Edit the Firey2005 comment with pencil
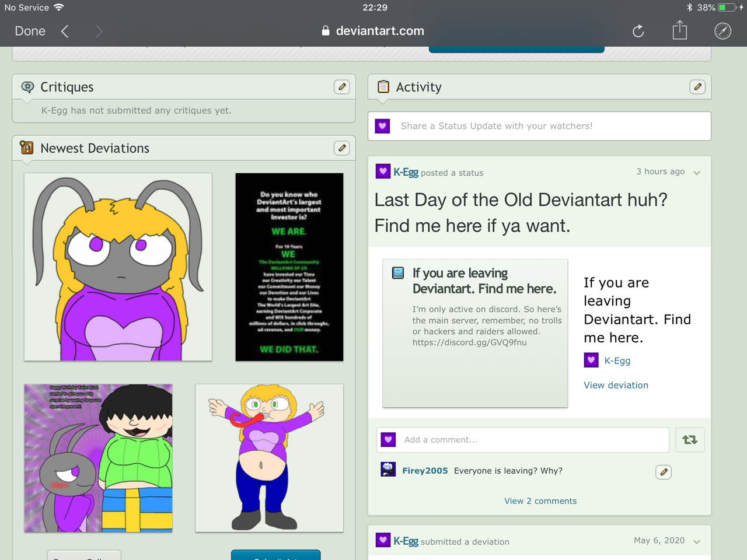 click(664, 472)
